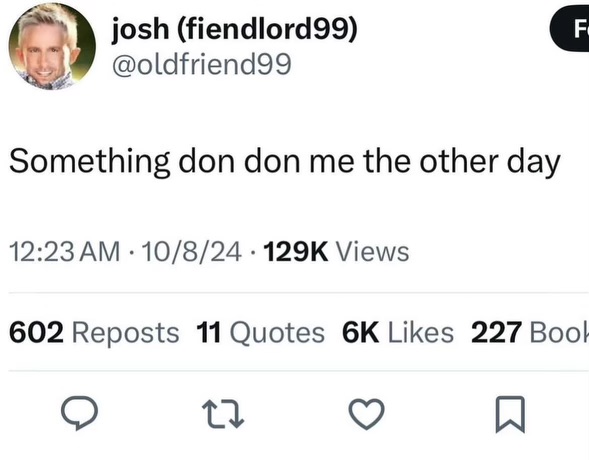Select the @oldfriend99 handle

click(202, 64)
